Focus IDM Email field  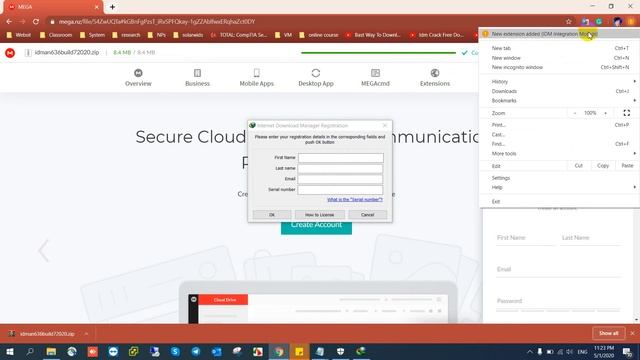click(x=341, y=179)
